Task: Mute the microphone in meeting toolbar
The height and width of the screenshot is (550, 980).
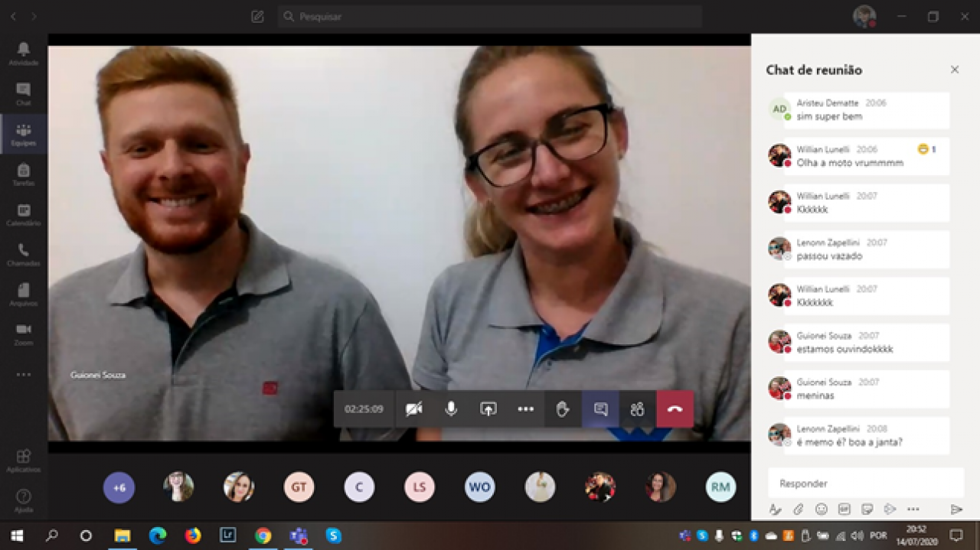Action: coord(451,409)
